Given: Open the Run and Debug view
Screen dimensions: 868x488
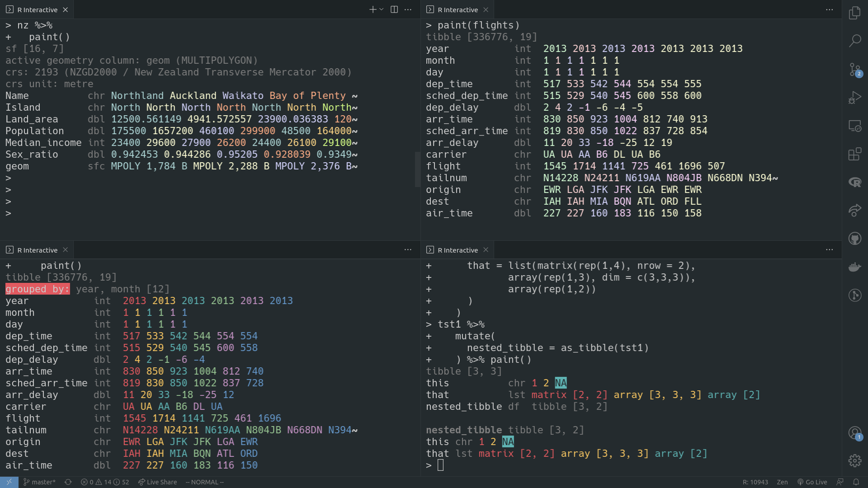Looking at the screenshot, I should pos(854,98).
